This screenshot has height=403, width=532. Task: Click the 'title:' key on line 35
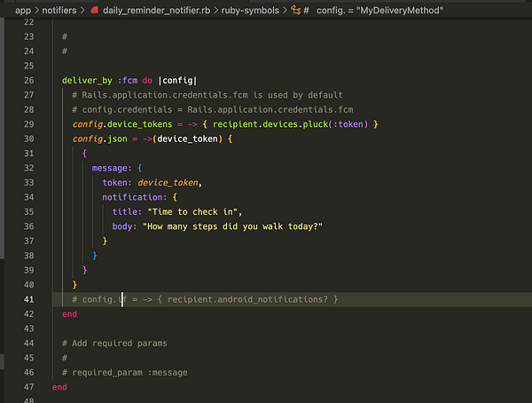127,212
